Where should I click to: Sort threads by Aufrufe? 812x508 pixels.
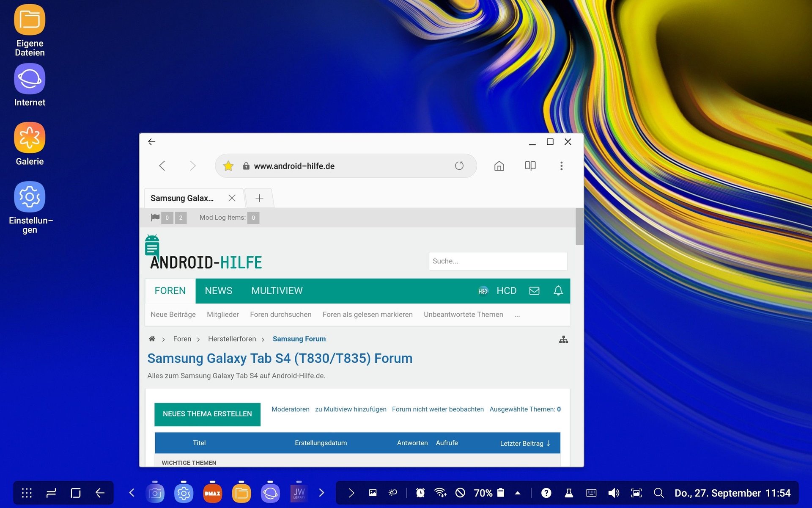(447, 443)
